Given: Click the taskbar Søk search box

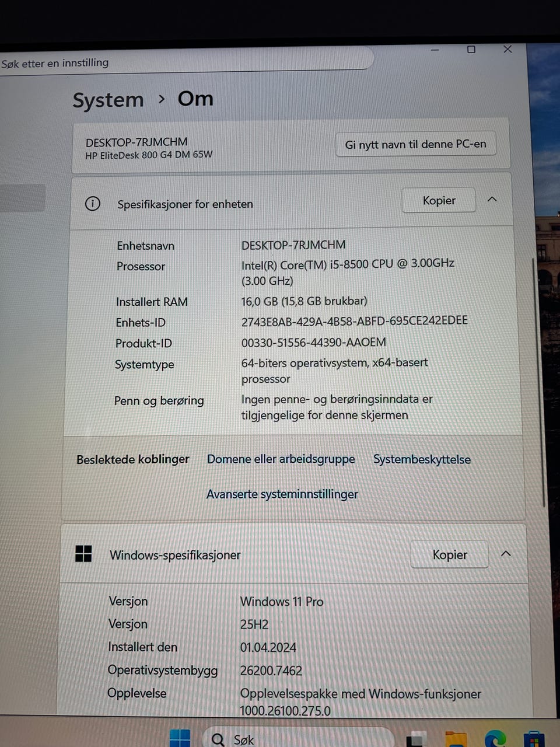Looking at the screenshot, I should click(x=297, y=739).
